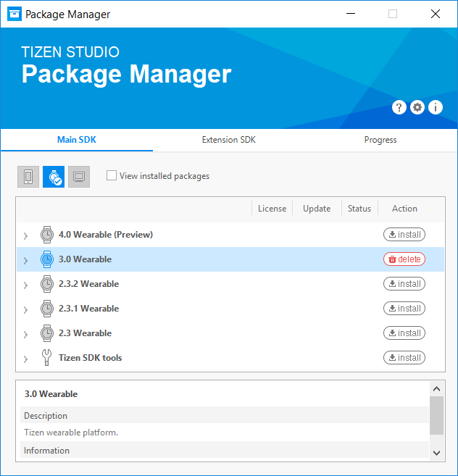Click description panel scroll down arrow
The image size is (458, 476).
click(437, 453)
